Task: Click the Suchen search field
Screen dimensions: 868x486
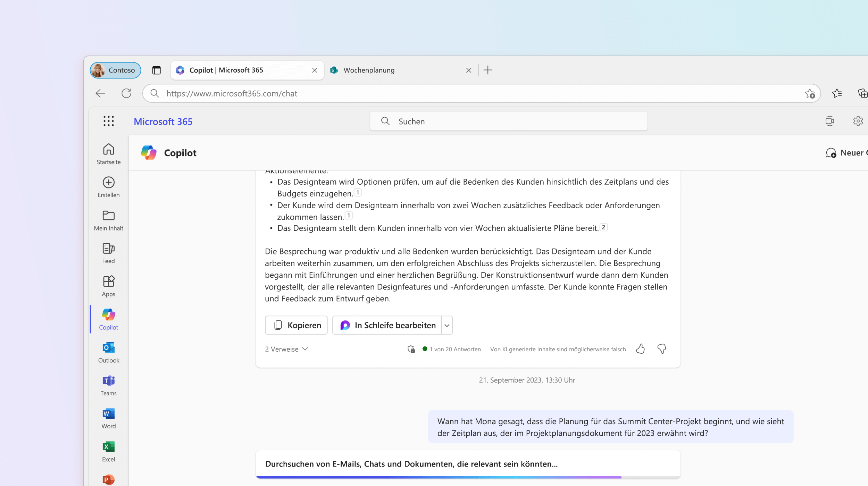Action: pos(509,121)
